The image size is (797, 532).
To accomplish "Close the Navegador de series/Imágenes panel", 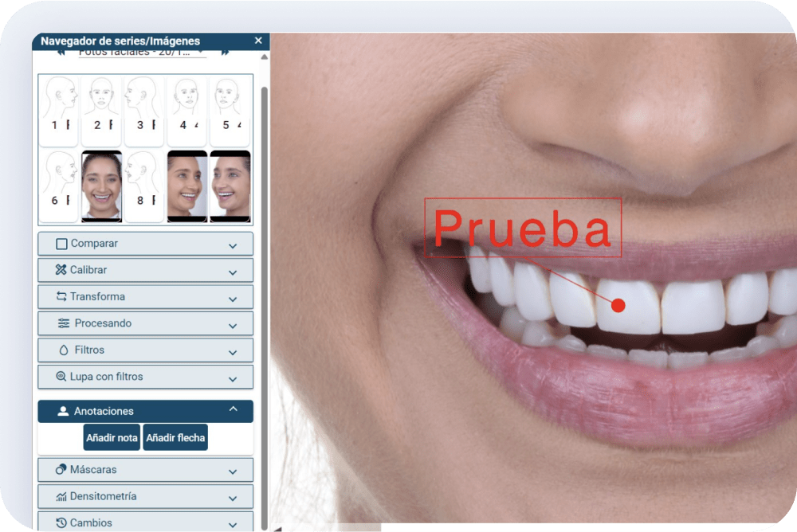I will (x=258, y=41).
